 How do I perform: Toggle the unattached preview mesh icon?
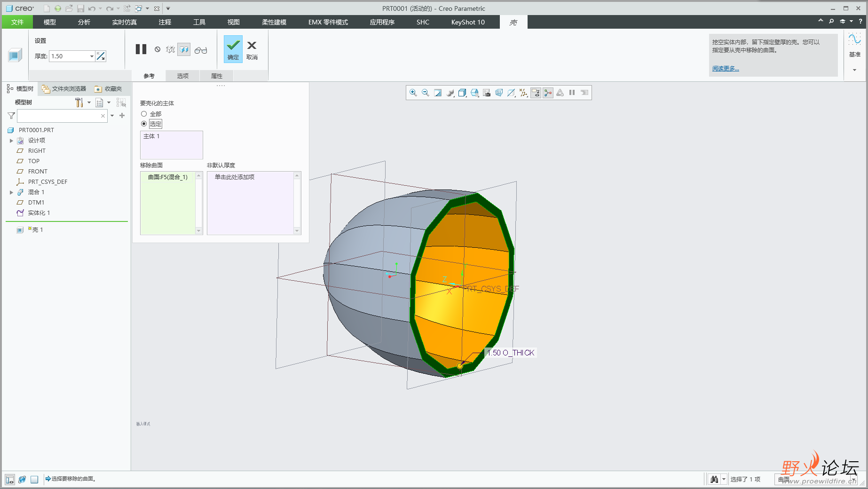170,49
